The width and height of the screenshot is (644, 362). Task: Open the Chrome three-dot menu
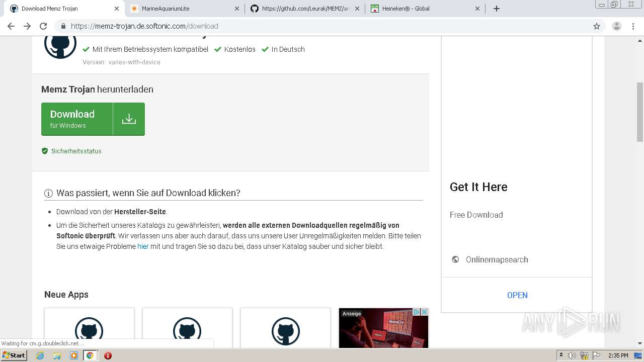(x=633, y=26)
